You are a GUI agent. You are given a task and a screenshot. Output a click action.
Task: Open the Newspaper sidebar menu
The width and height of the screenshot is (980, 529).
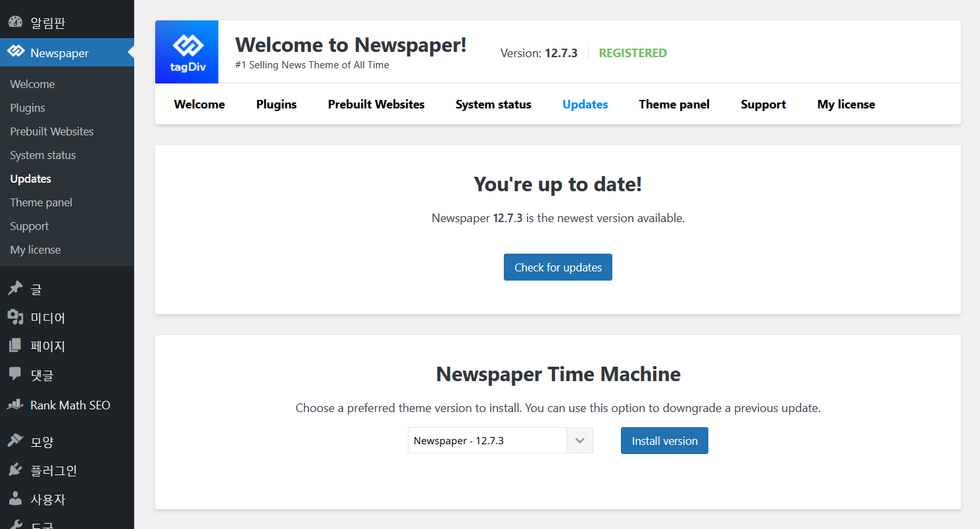[x=67, y=53]
